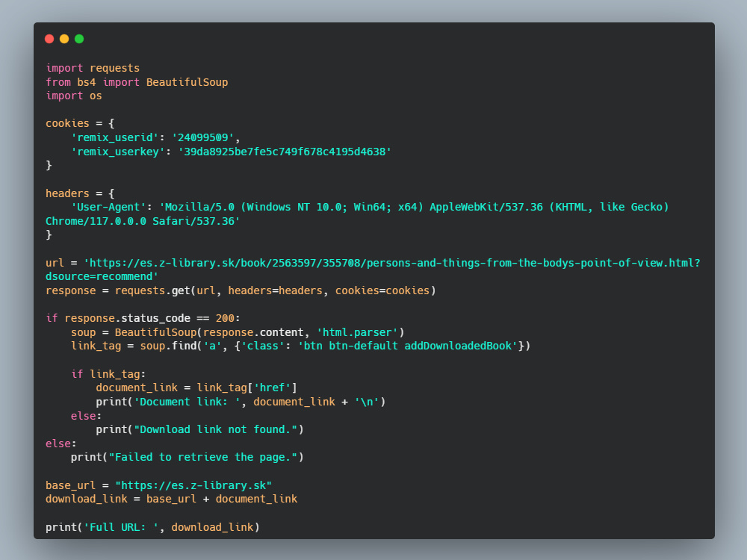Click the 'import requests' line

pyautogui.click(x=93, y=68)
